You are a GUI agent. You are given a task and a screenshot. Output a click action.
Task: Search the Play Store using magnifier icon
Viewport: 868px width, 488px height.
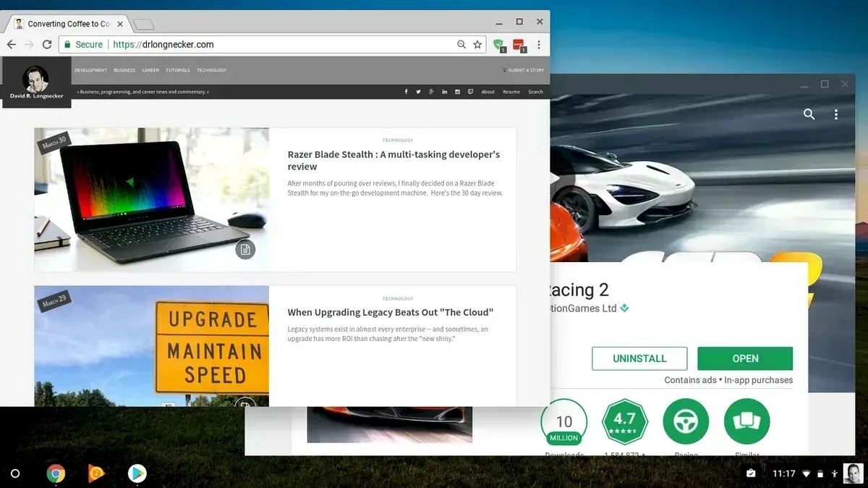pyautogui.click(x=809, y=114)
